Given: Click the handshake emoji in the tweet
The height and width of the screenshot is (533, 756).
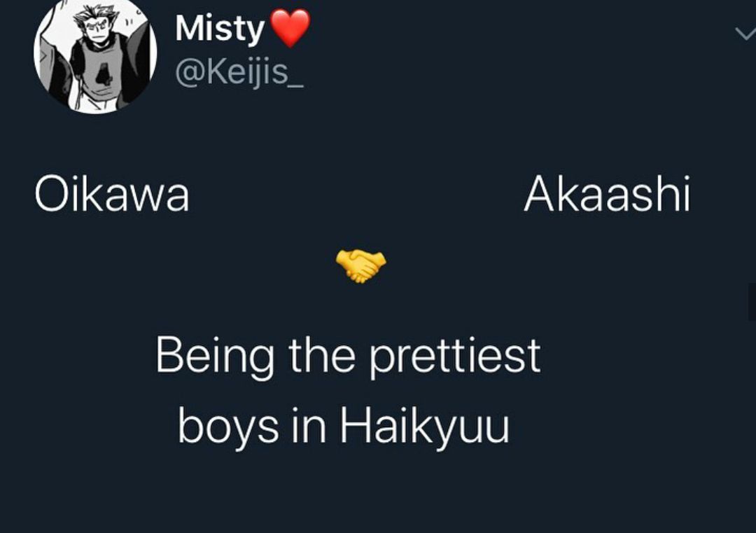Looking at the screenshot, I should (x=361, y=265).
